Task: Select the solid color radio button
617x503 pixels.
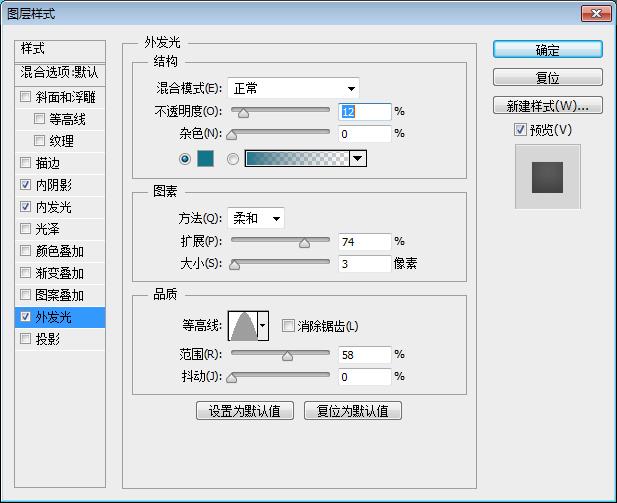Action: [x=185, y=159]
